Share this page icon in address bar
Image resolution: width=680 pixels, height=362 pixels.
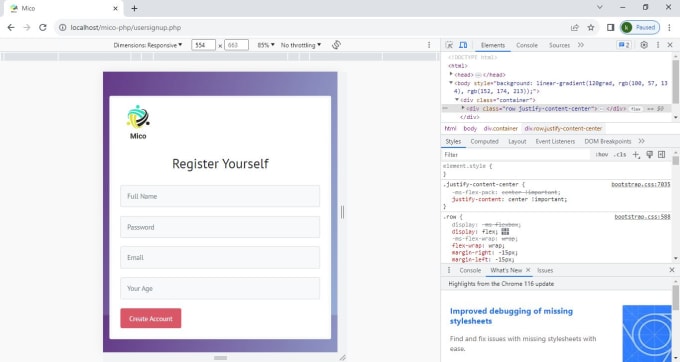click(x=575, y=27)
